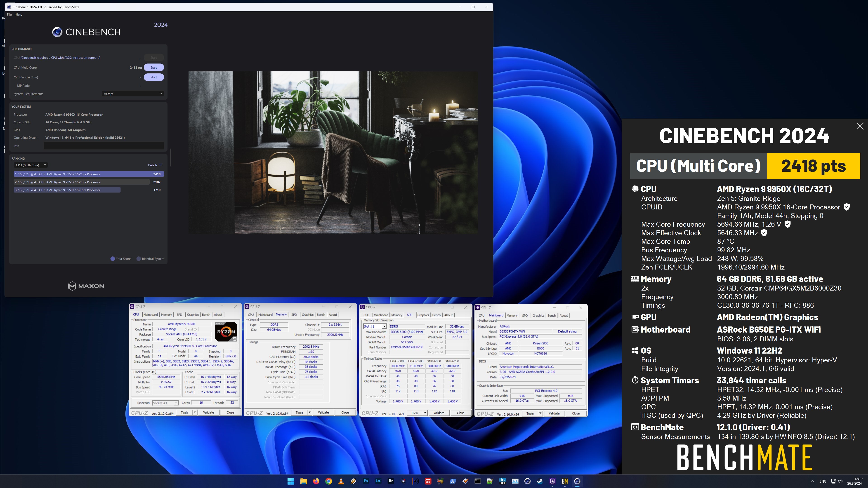This screenshot has width=868, height=488.
Task: Click BIOS Date value 07/29/2024
Action: coord(540,377)
